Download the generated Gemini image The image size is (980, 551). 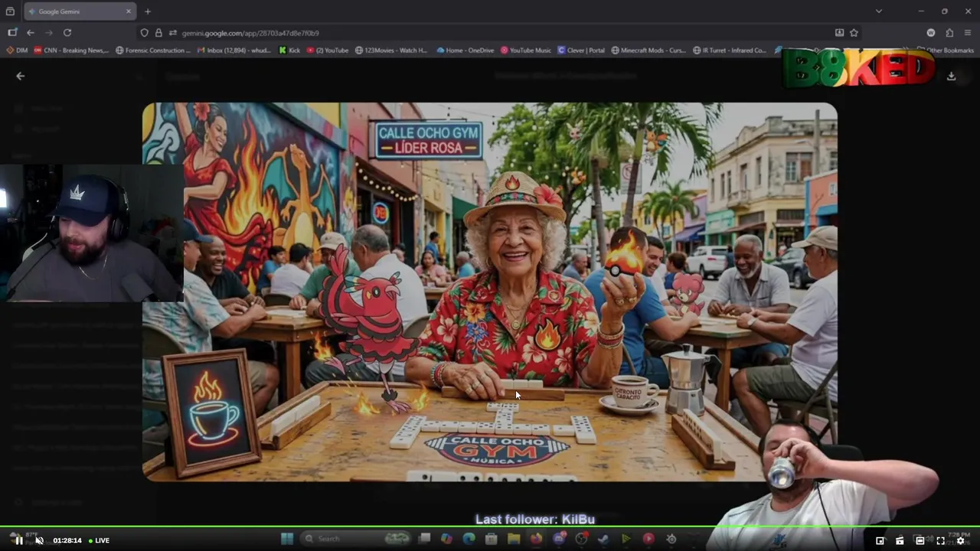point(951,76)
